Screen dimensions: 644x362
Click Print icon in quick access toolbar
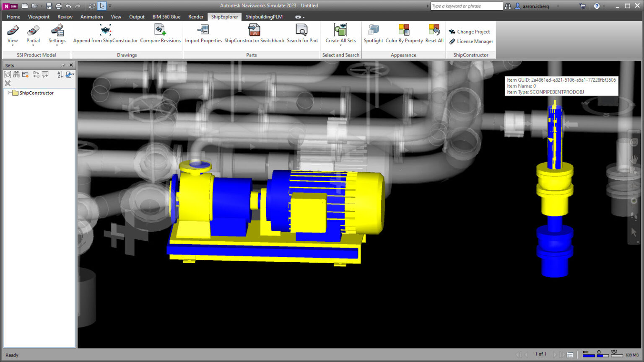pos(59,6)
